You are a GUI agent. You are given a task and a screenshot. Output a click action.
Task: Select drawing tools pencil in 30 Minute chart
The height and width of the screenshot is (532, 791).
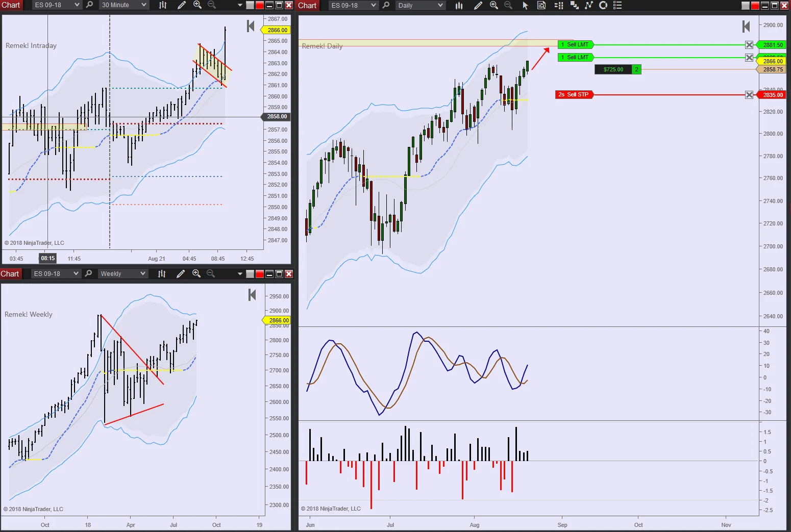pos(181,5)
